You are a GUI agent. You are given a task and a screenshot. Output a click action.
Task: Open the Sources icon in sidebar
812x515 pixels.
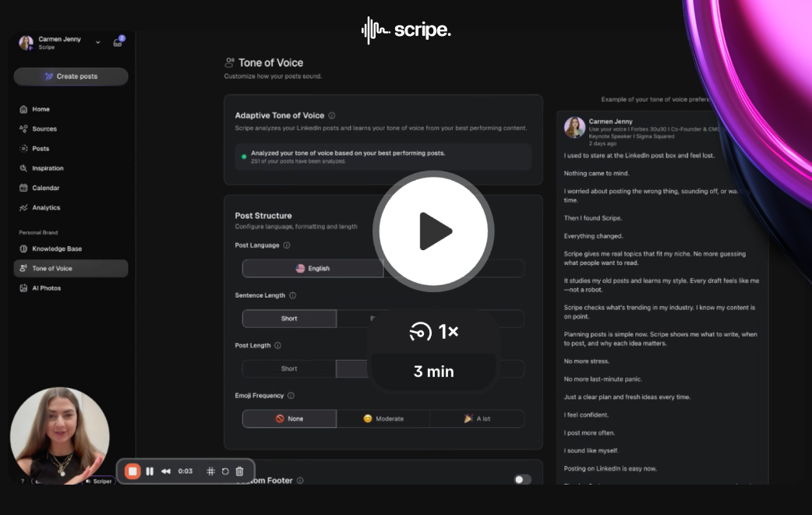point(23,129)
